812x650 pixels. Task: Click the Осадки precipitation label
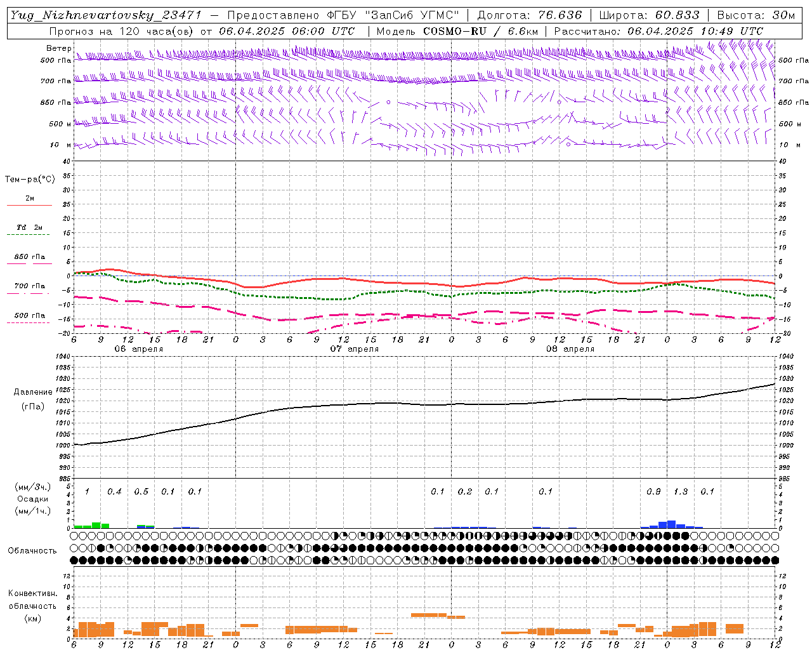33,499
